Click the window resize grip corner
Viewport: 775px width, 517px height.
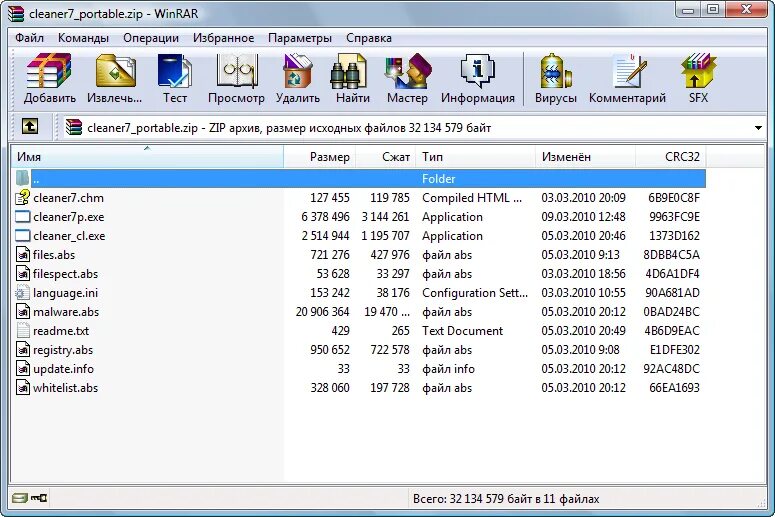pyautogui.click(x=762, y=502)
